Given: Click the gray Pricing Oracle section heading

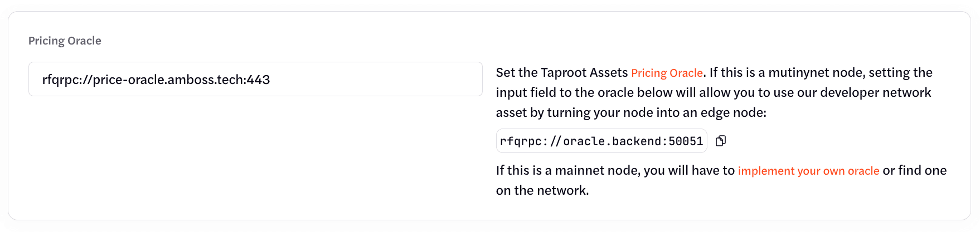Looking at the screenshot, I should point(65,41).
